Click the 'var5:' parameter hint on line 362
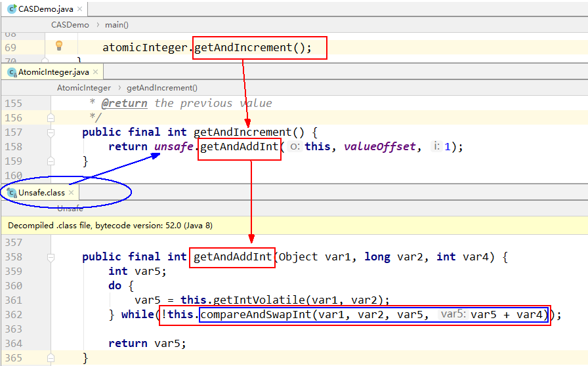 (x=453, y=314)
